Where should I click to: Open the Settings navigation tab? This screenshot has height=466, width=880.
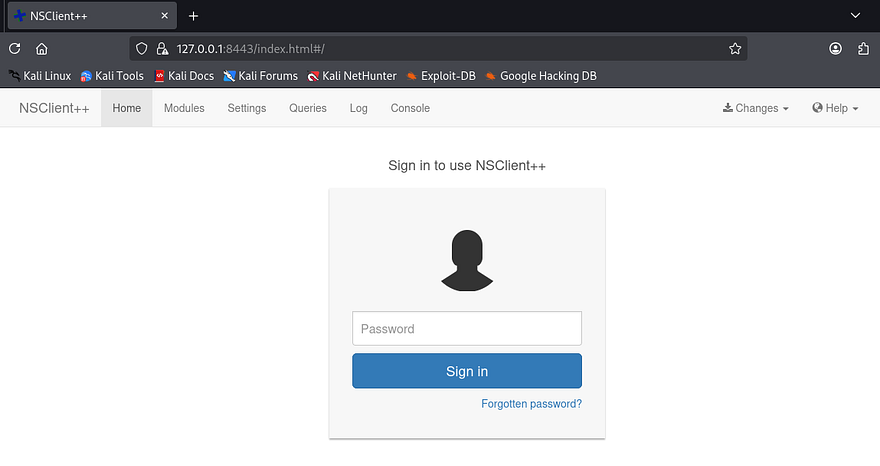pos(246,108)
